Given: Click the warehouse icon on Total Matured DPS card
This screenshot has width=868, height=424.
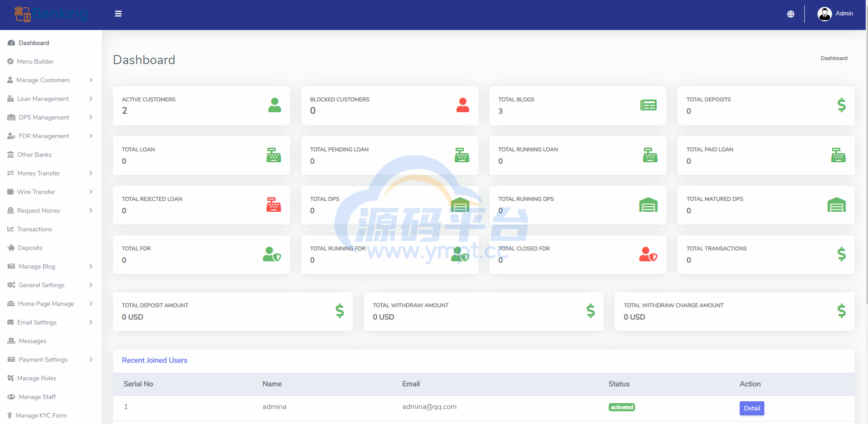Looking at the screenshot, I should (837, 205).
